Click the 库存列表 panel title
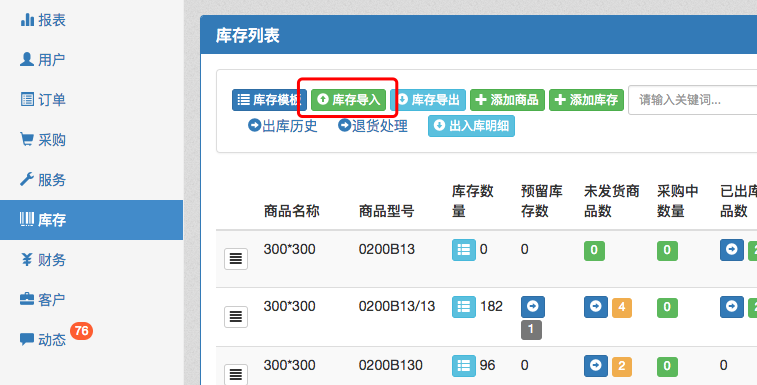 click(x=248, y=35)
